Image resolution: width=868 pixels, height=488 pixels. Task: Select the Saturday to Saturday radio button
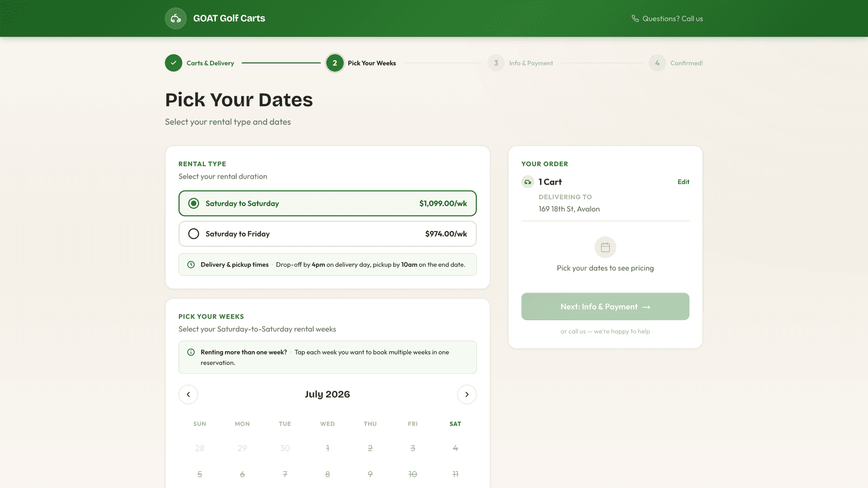194,203
